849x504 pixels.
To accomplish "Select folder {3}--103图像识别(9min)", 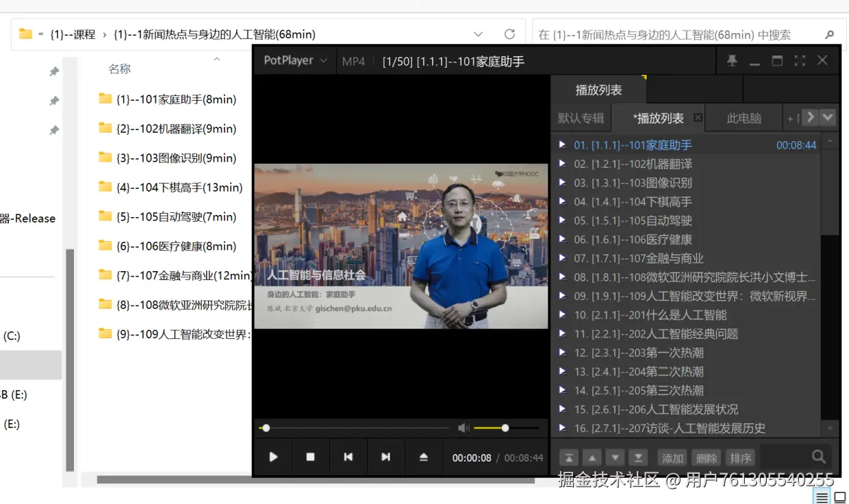I will tap(168, 158).
